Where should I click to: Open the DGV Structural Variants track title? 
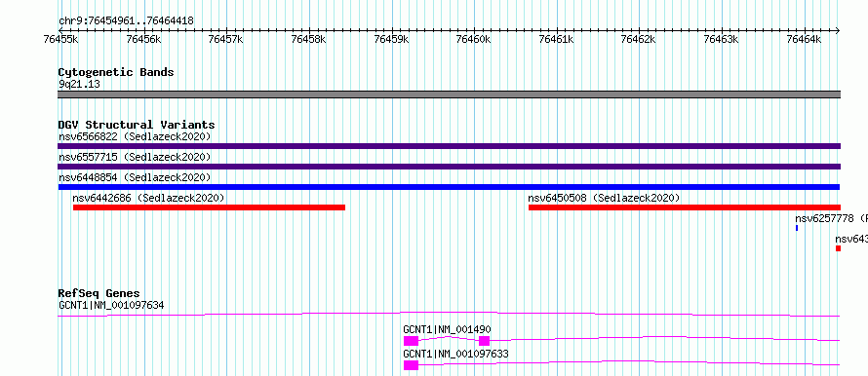(137, 125)
